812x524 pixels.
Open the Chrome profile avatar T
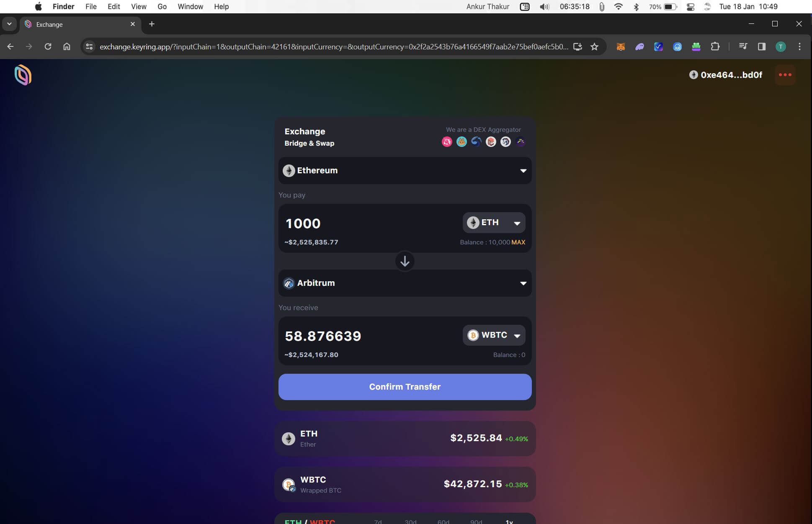781,46
